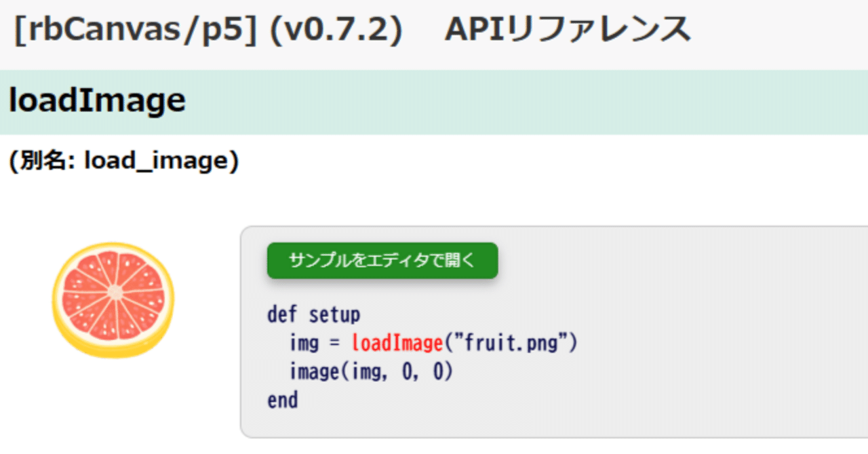
Task: Click the loadImage section heading
Action: [97, 101]
